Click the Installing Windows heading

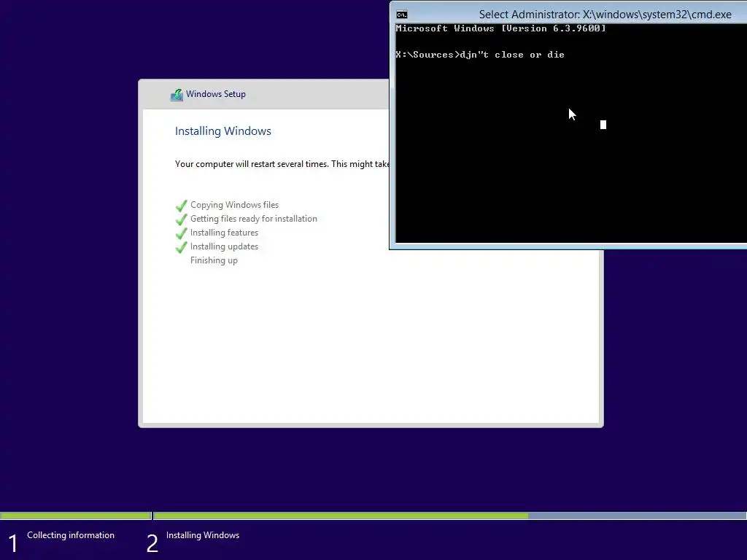(x=223, y=131)
